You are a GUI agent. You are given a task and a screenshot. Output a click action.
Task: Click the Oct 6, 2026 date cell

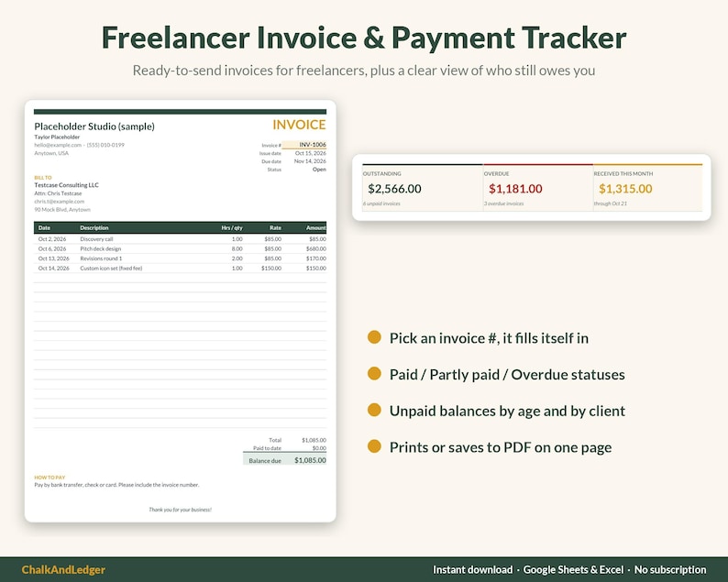tap(52, 248)
